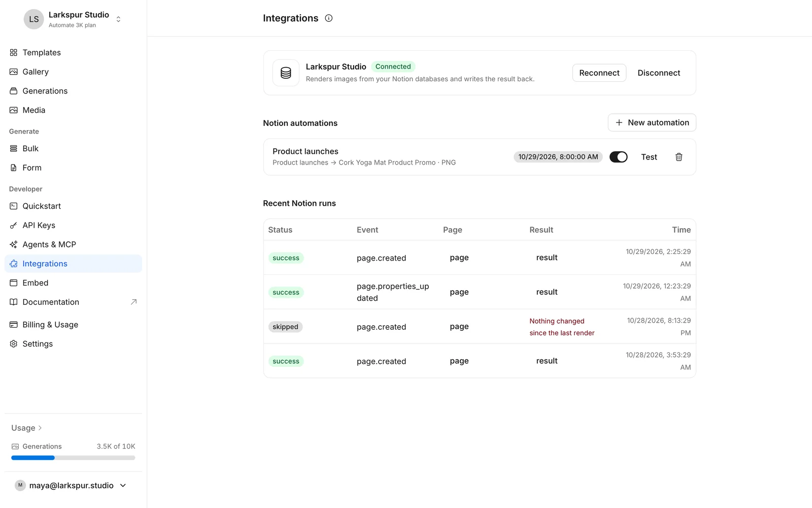Click the Settings gear icon
812x508 pixels.
pos(14,344)
